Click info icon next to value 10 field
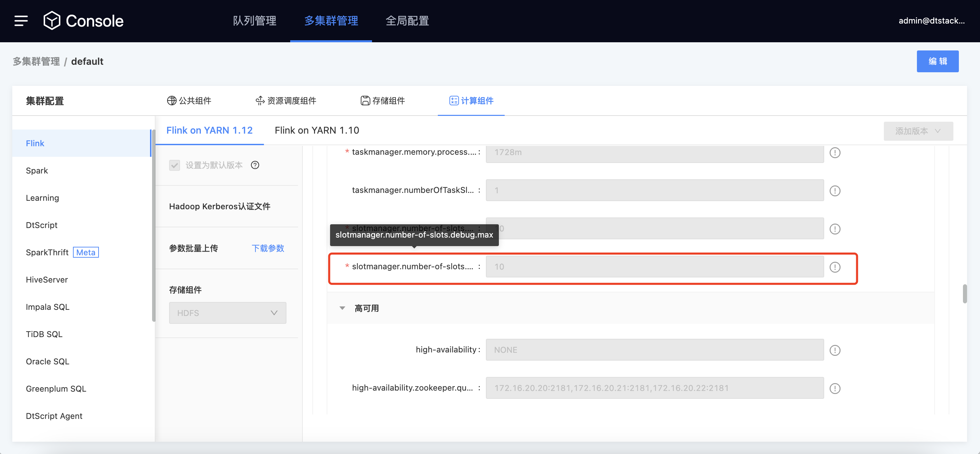980x454 pixels. coord(835,267)
